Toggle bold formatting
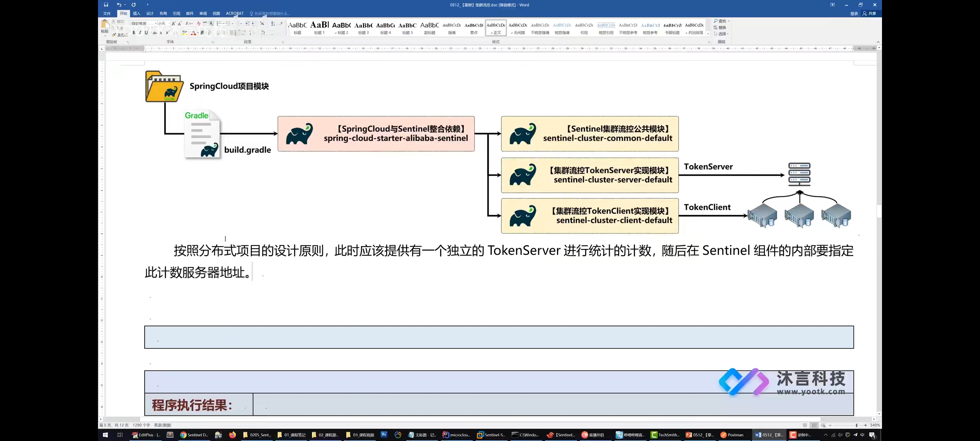The image size is (980, 441). pyautogui.click(x=134, y=33)
